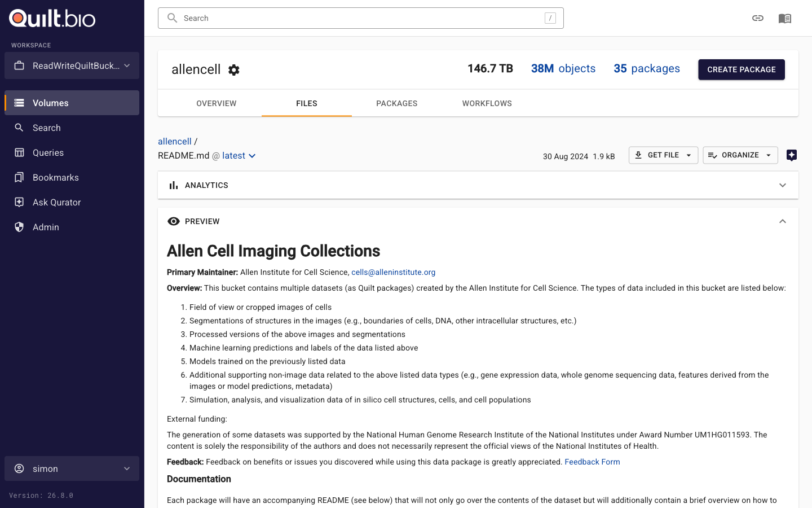The image size is (812, 508).
Task: Open Bookmarks in the sidebar
Action: [72, 177]
